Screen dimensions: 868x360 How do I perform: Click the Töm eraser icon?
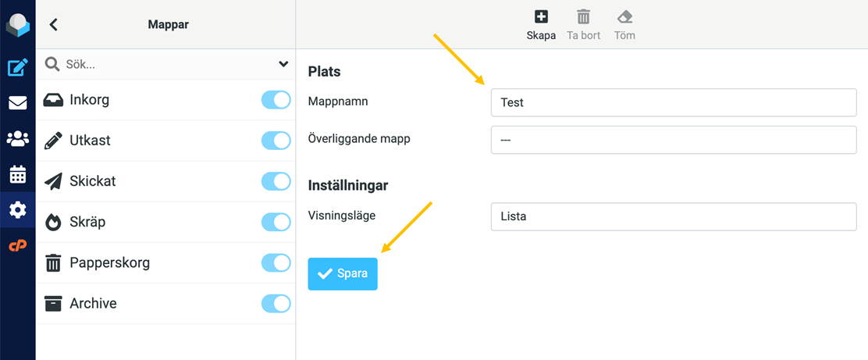[x=624, y=16]
